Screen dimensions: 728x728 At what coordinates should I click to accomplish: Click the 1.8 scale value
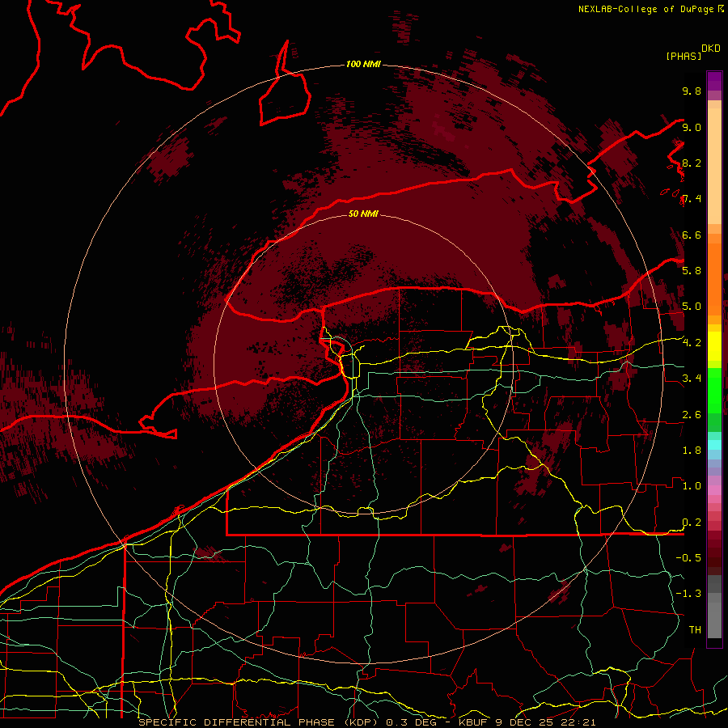coord(692,451)
